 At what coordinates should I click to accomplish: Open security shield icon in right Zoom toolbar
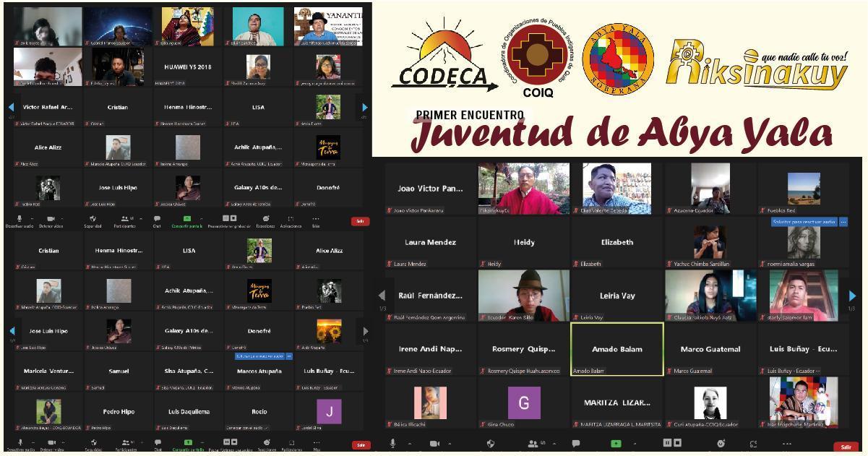491,444
